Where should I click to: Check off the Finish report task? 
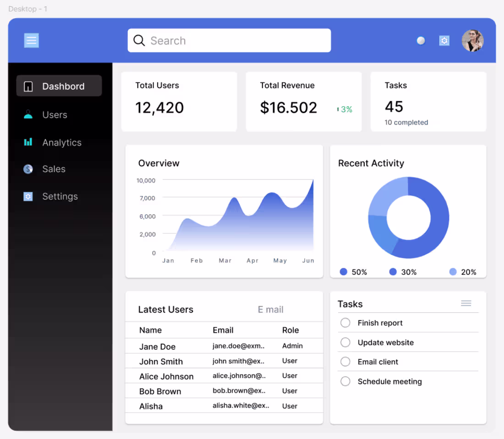345,323
